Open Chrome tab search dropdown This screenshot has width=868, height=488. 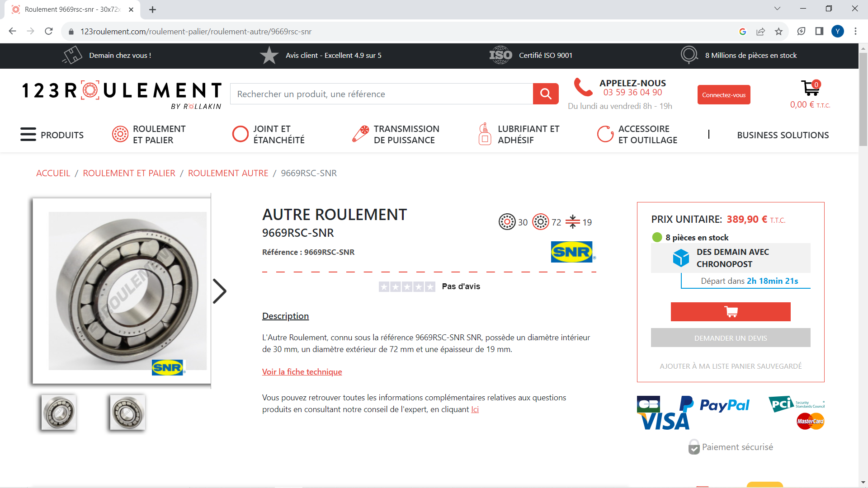tap(777, 9)
